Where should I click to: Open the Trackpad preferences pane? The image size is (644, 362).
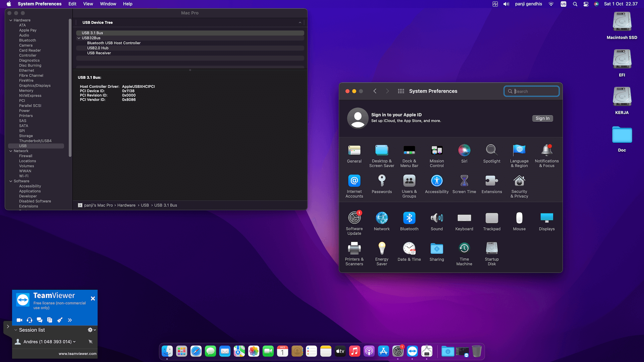click(492, 222)
